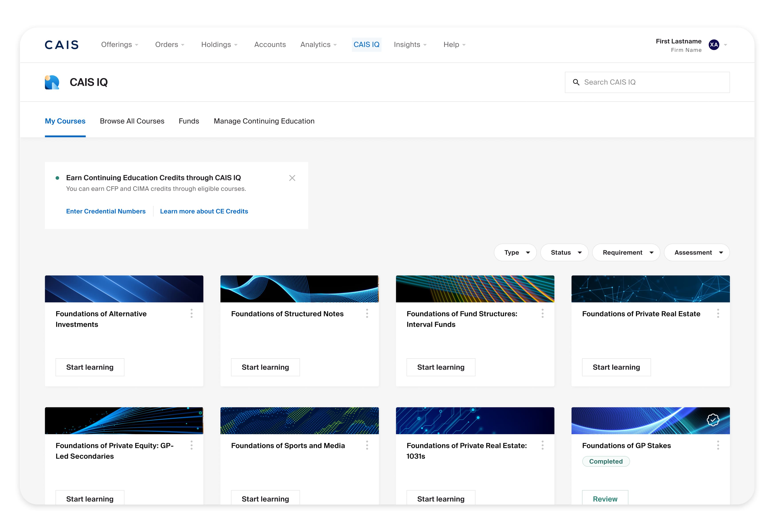The image size is (774, 532).
Task: Click the First Lastname user name
Action: pyautogui.click(x=678, y=41)
